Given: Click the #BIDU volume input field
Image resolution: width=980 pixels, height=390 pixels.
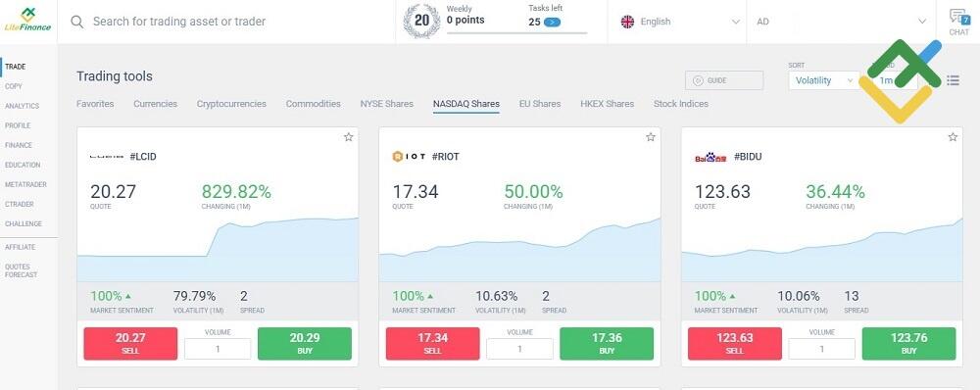Looking at the screenshot, I should pyautogui.click(x=821, y=349).
